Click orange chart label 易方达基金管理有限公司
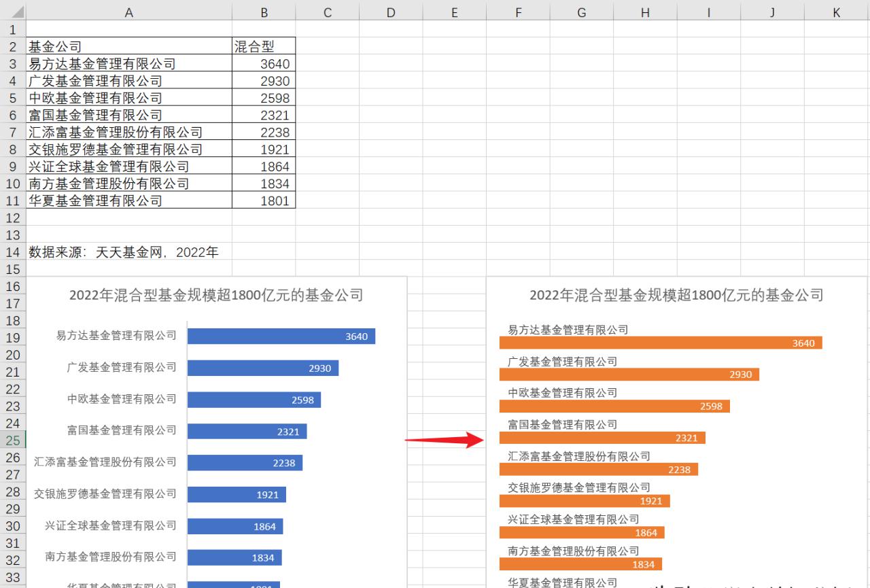The image size is (870, 588). [568, 330]
